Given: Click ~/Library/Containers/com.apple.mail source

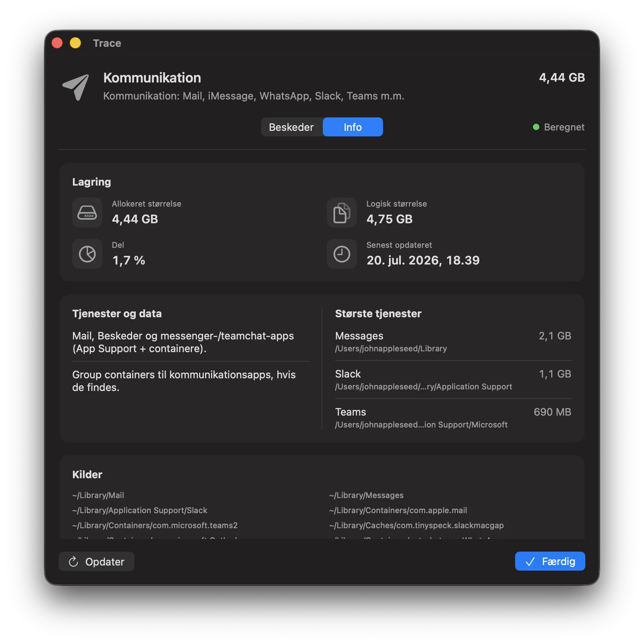Looking at the screenshot, I should 398,510.
